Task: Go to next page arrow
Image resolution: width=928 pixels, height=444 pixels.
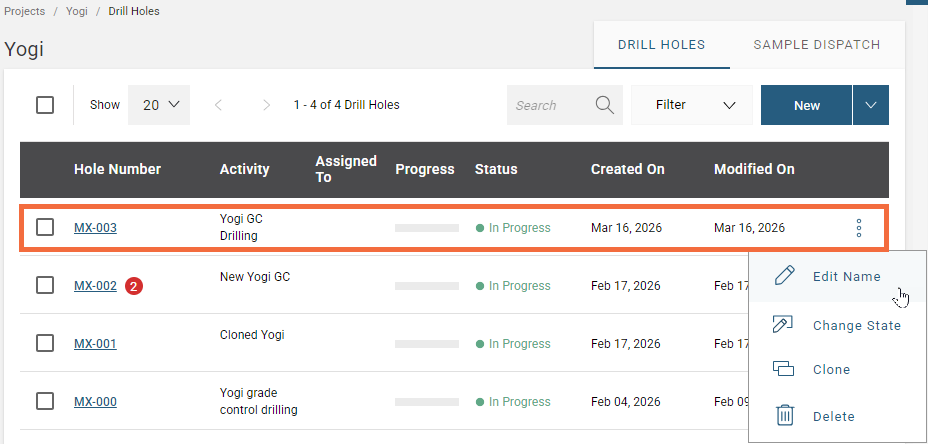Action: (266, 105)
